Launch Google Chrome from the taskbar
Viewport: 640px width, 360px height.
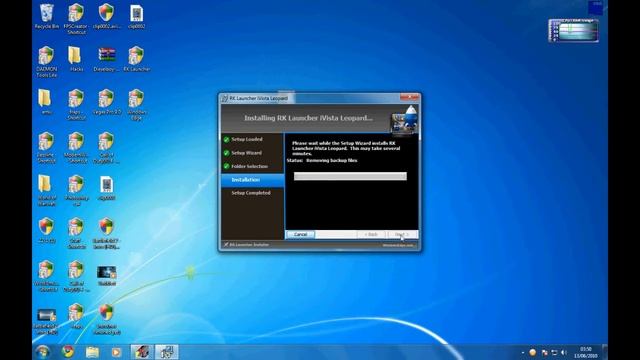point(68,351)
